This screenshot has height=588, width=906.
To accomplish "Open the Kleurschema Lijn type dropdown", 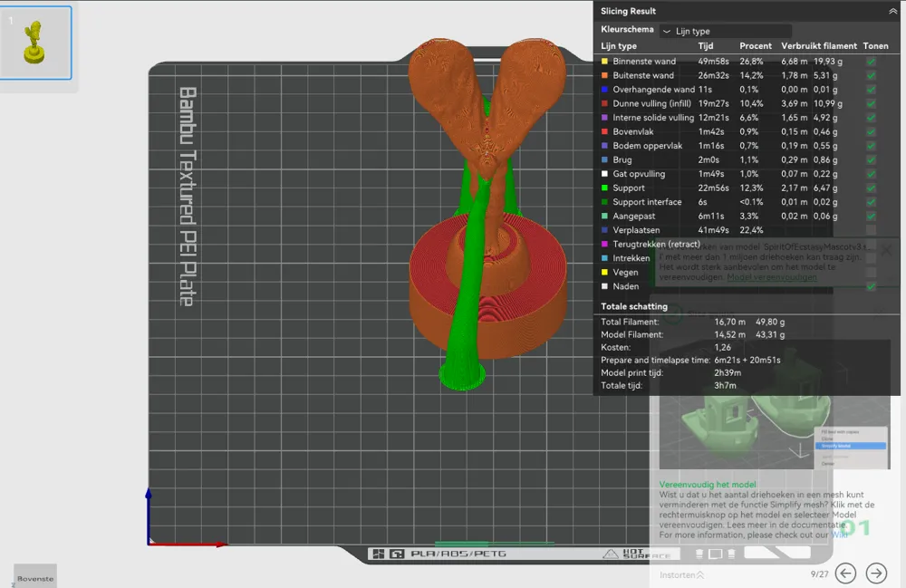I will pyautogui.click(x=726, y=31).
